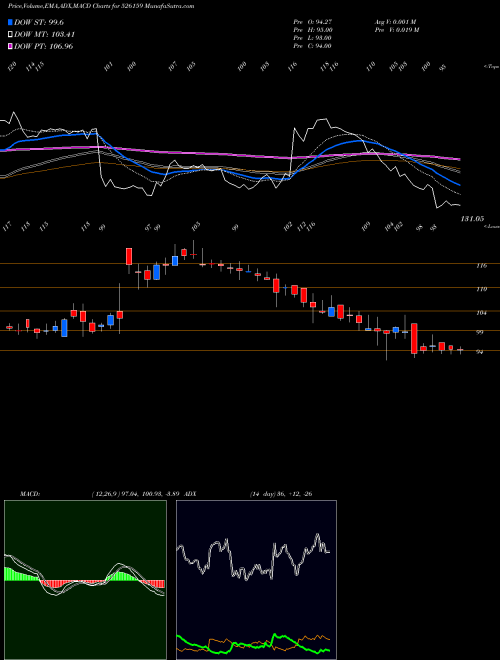
Task: Open the green MACD histogram chart panel
Action: [x=85, y=580]
